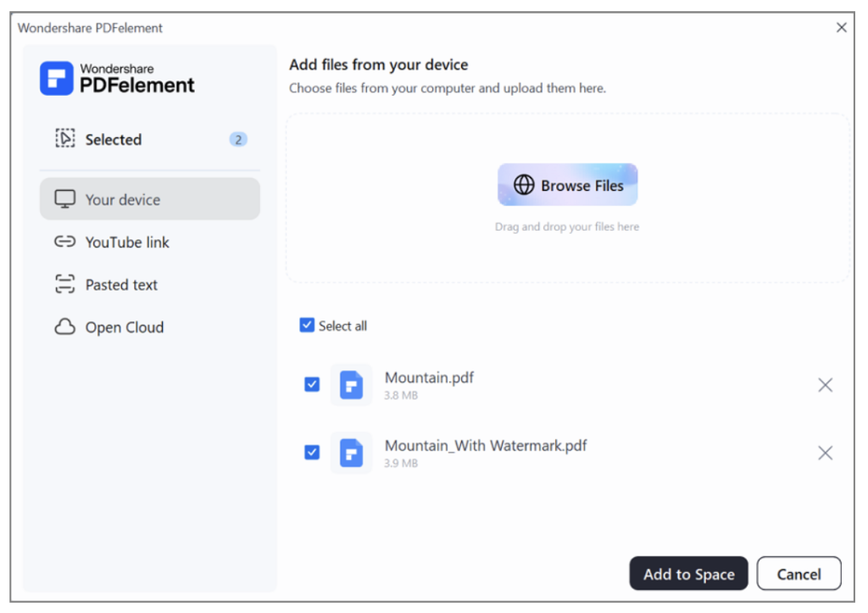The width and height of the screenshot is (868, 613).
Task: Select the Your device source
Action: [x=149, y=199]
